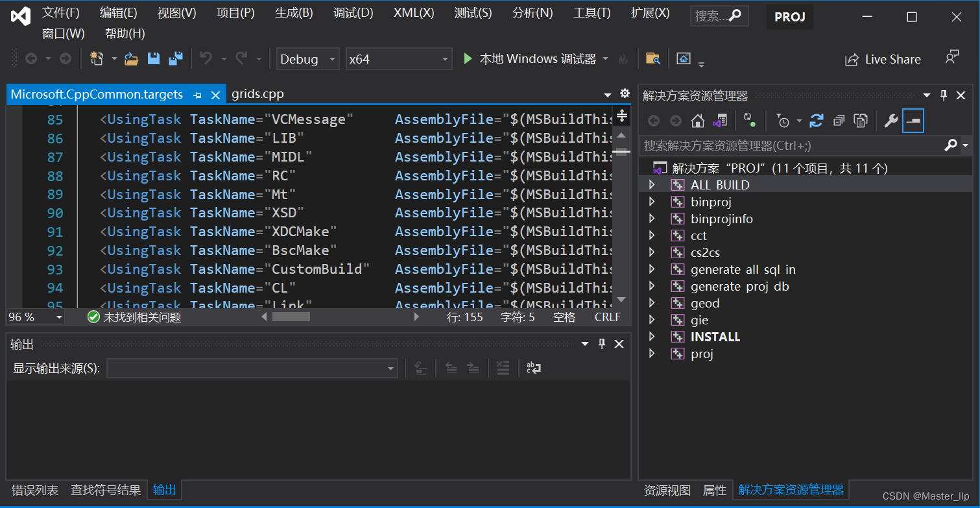
Task: Switch views icon in Solution Explorer
Action: tap(720, 121)
